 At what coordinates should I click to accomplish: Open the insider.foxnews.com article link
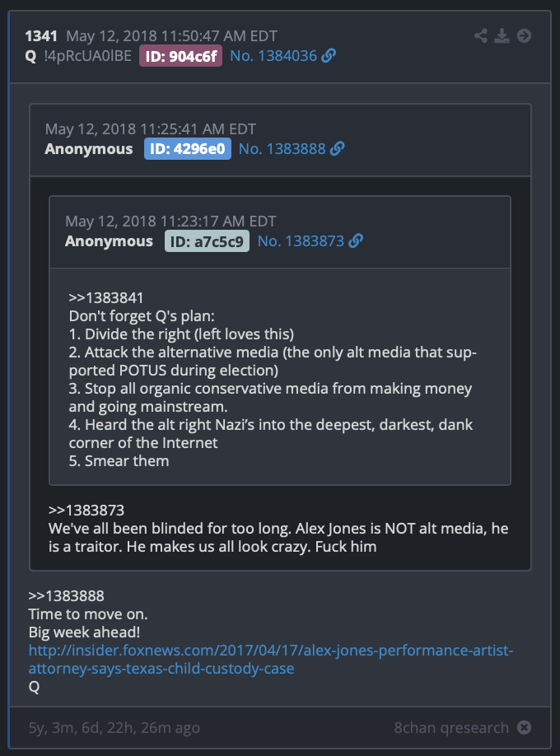click(271, 659)
